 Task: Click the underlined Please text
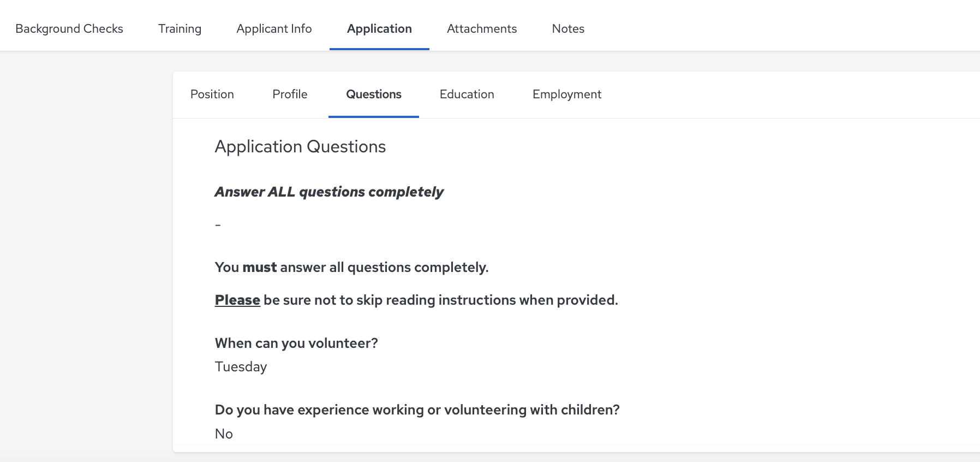coord(237,300)
